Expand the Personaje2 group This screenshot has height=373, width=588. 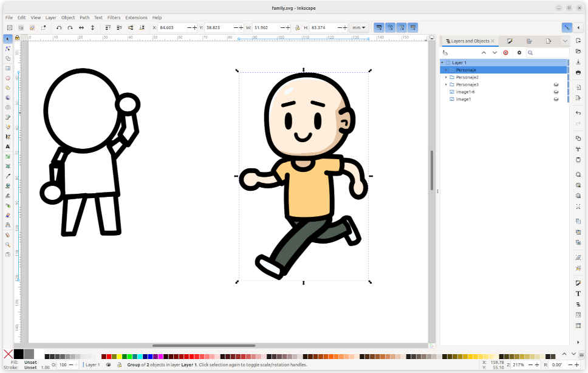(446, 77)
